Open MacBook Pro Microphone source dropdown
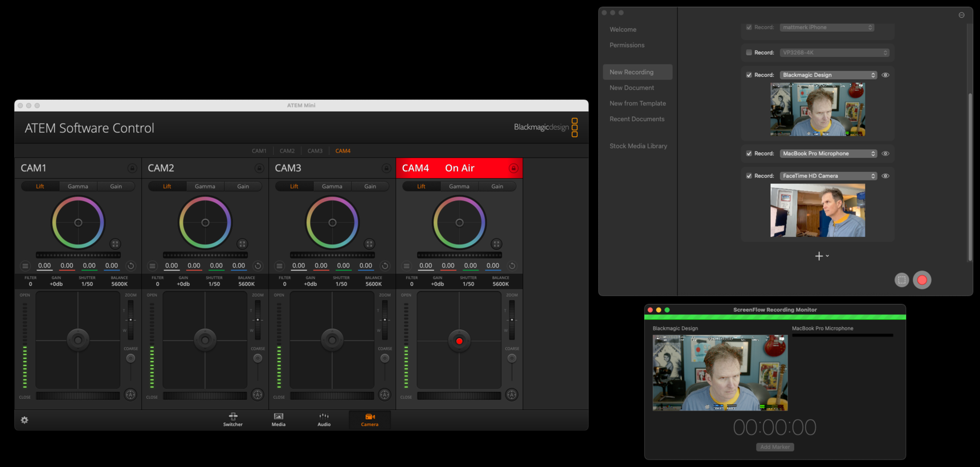Screen dimensions: 980x467 pyautogui.click(x=828, y=153)
